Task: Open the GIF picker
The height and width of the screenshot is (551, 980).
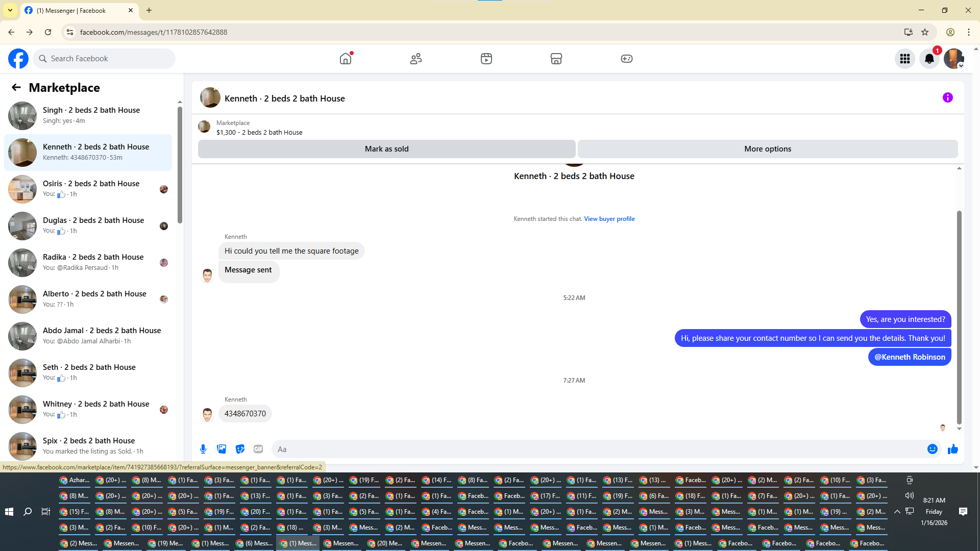Action: click(x=258, y=449)
